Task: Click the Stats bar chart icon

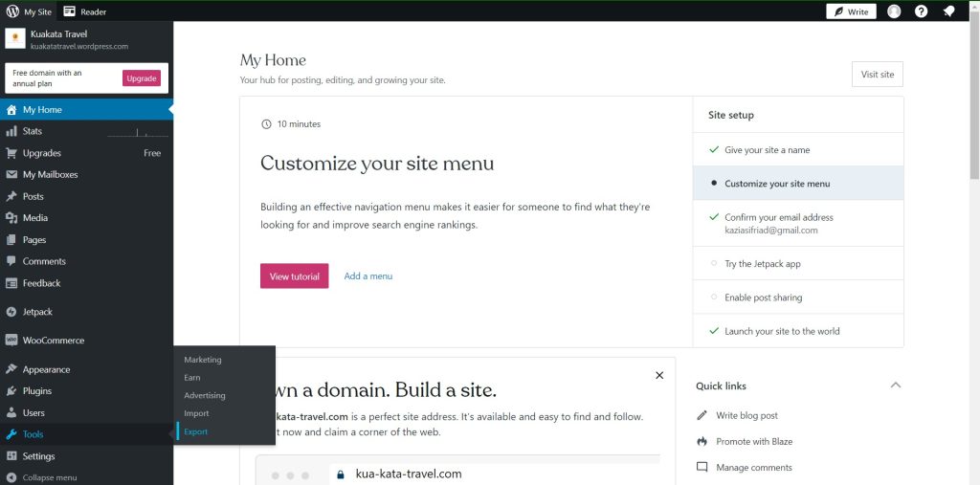Action: (11, 131)
